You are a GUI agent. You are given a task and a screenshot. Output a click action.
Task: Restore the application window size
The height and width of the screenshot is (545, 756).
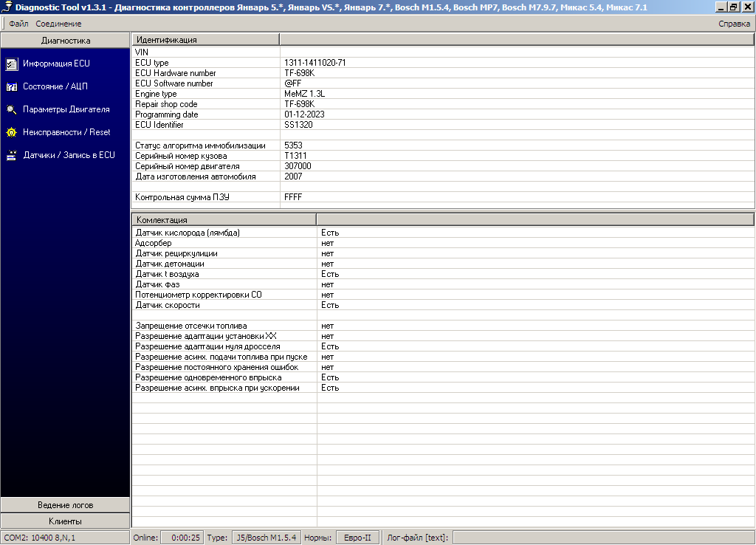(x=734, y=7)
